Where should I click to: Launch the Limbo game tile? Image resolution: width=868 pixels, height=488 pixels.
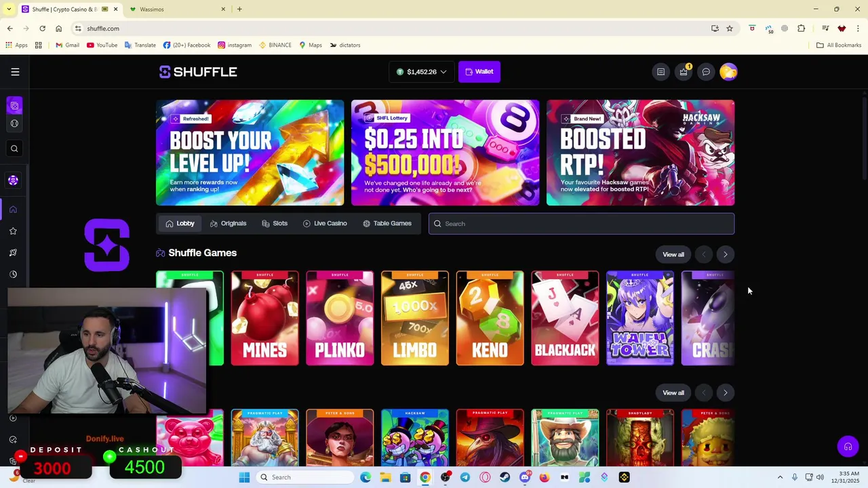pos(415,318)
